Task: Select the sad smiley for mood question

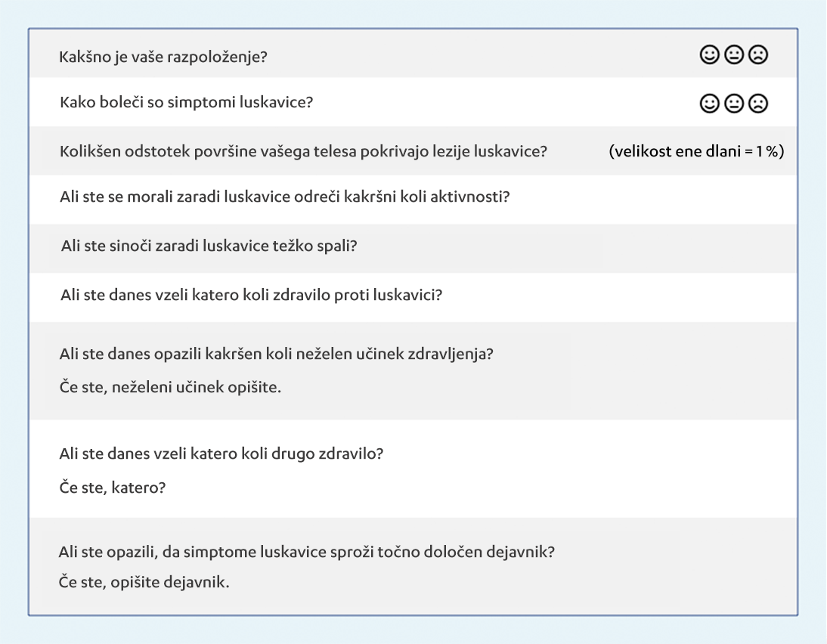Action: pos(757,55)
